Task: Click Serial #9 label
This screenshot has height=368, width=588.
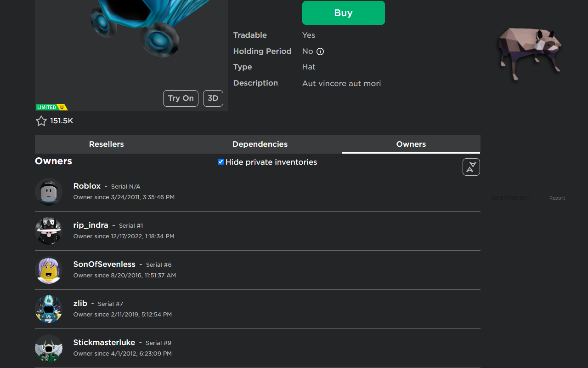Action: click(158, 343)
